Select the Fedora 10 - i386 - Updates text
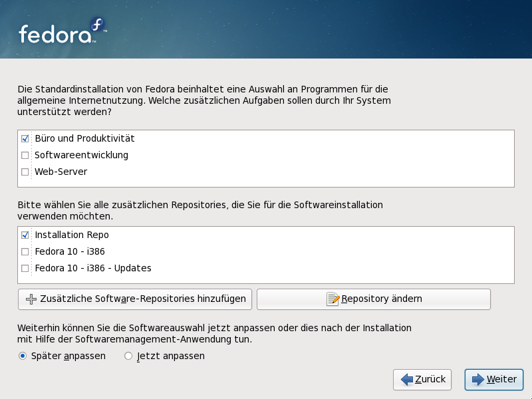 (93, 268)
